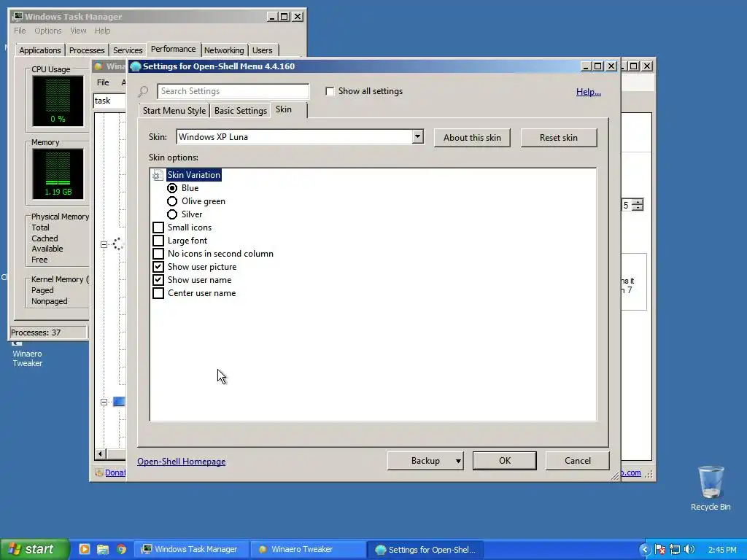The image size is (747, 560).
Task: Switch to the Start Menu Style tab
Action: (174, 111)
